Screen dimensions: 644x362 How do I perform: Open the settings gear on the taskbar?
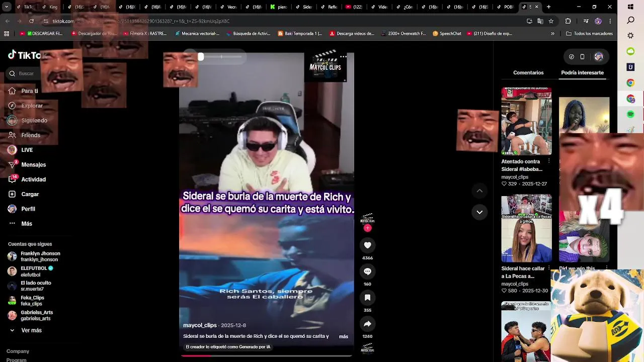(x=630, y=36)
